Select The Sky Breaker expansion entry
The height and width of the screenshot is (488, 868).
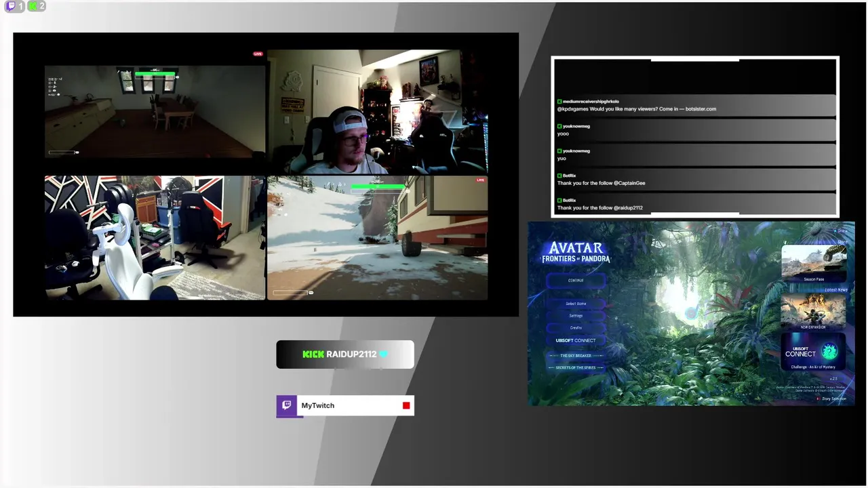pyautogui.click(x=576, y=356)
